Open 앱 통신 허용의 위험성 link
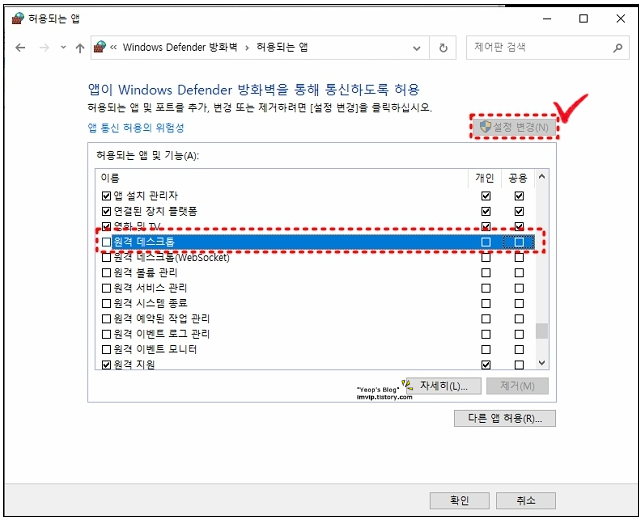 tap(136, 128)
